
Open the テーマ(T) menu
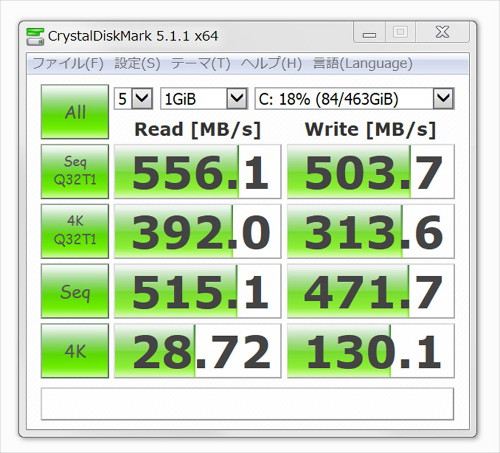(x=200, y=63)
